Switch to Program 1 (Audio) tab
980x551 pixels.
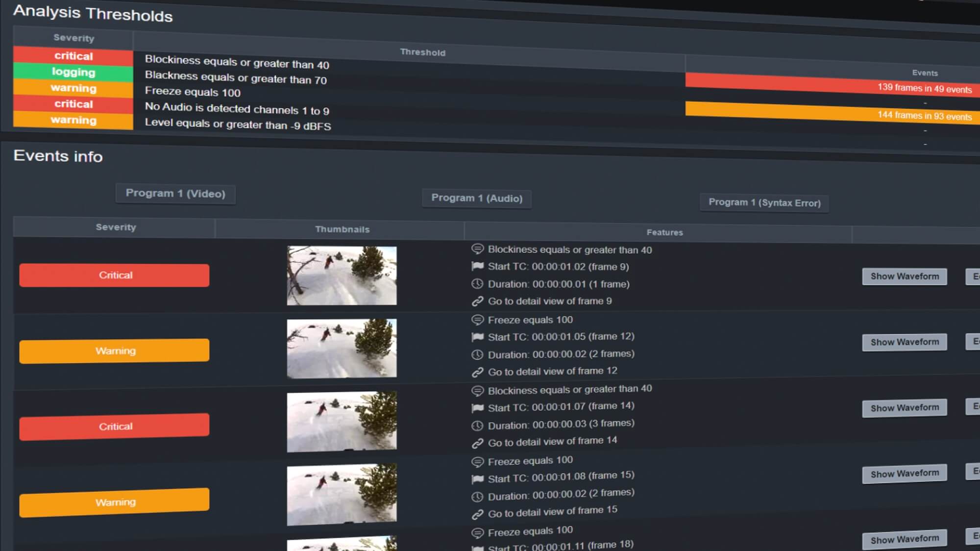click(x=477, y=198)
